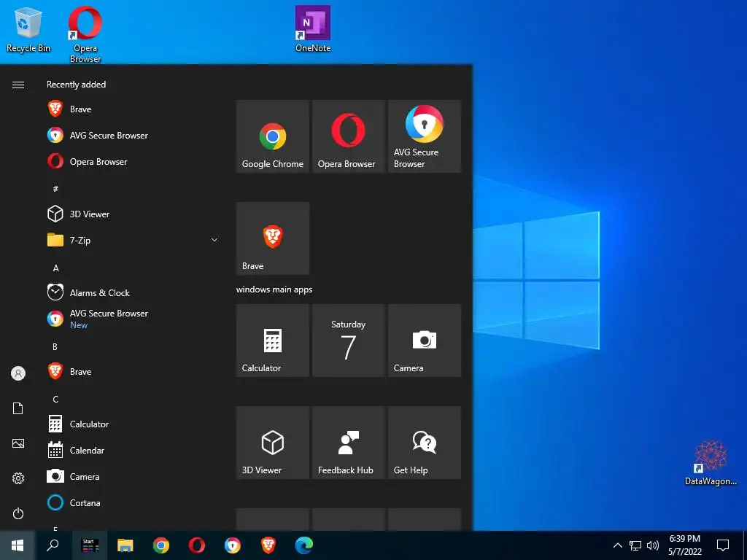Open Settings gear in Start sidebar

click(x=18, y=478)
